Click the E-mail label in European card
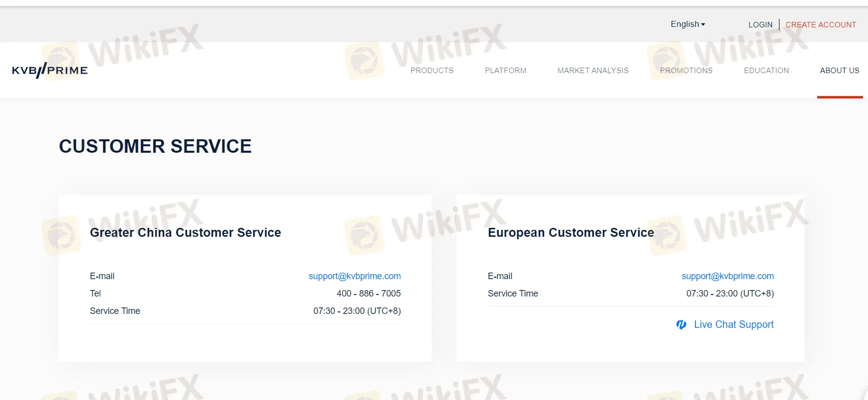The height and width of the screenshot is (400, 868). (x=500, y=276)
